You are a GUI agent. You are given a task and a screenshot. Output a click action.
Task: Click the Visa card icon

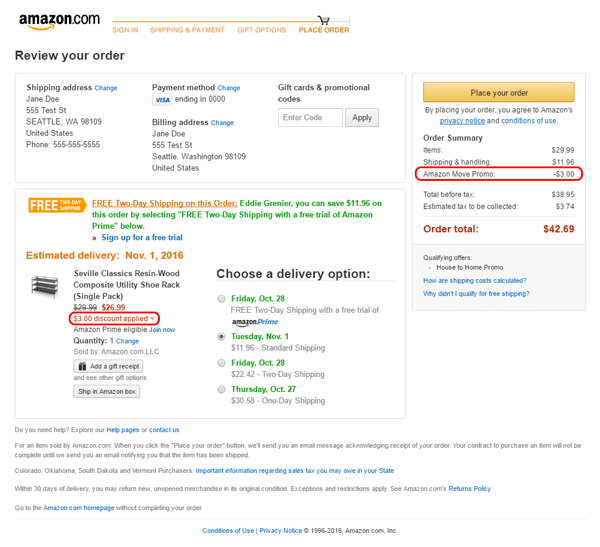pyautogui.click(x=162, y=100)
